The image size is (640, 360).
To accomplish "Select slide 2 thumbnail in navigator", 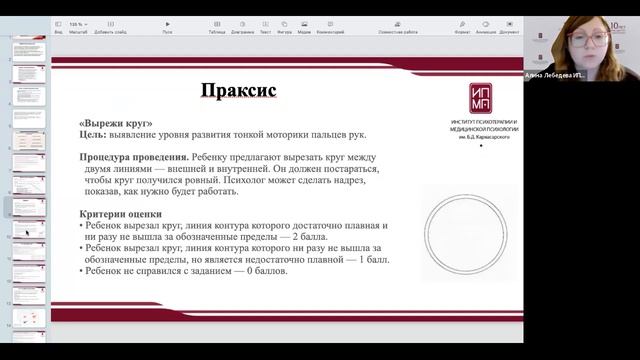I will (29, 51).
